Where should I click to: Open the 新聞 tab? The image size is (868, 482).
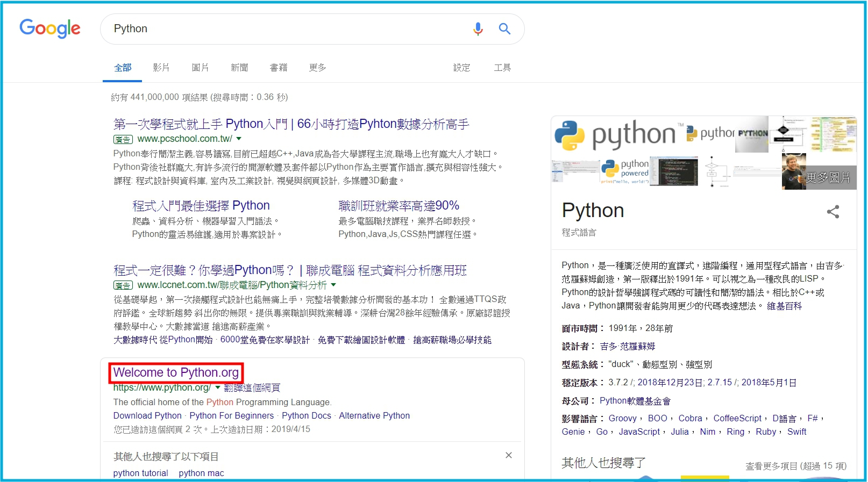click(x=239, y=68)
